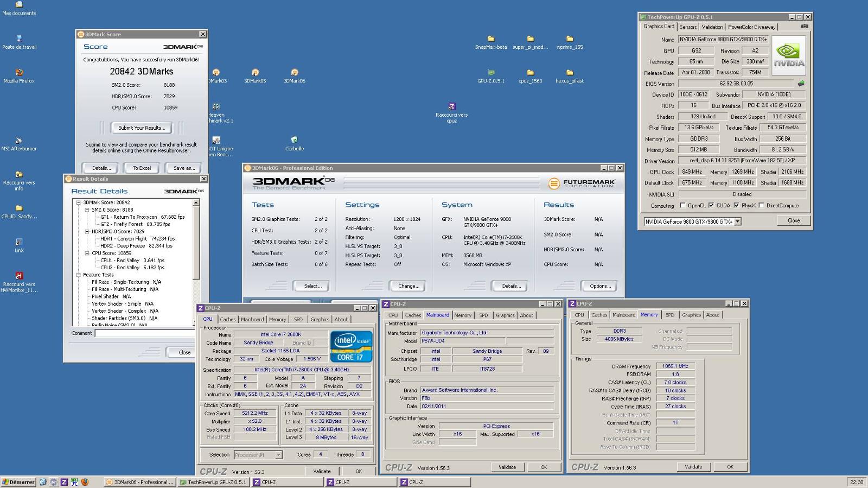Open Mes documents desktop folder
Image resolution: width=868 pixels, height=488 pixels.
coord(19,8)
